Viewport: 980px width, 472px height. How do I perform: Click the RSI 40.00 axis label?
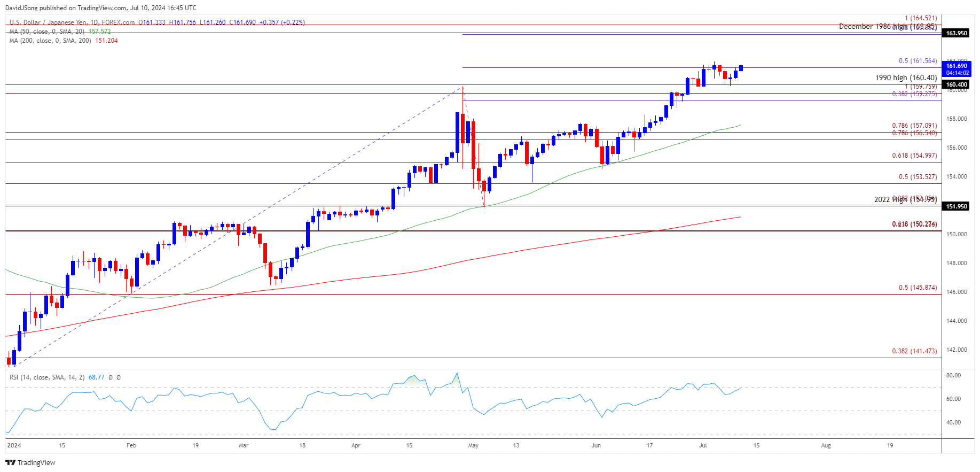[953, 422]
